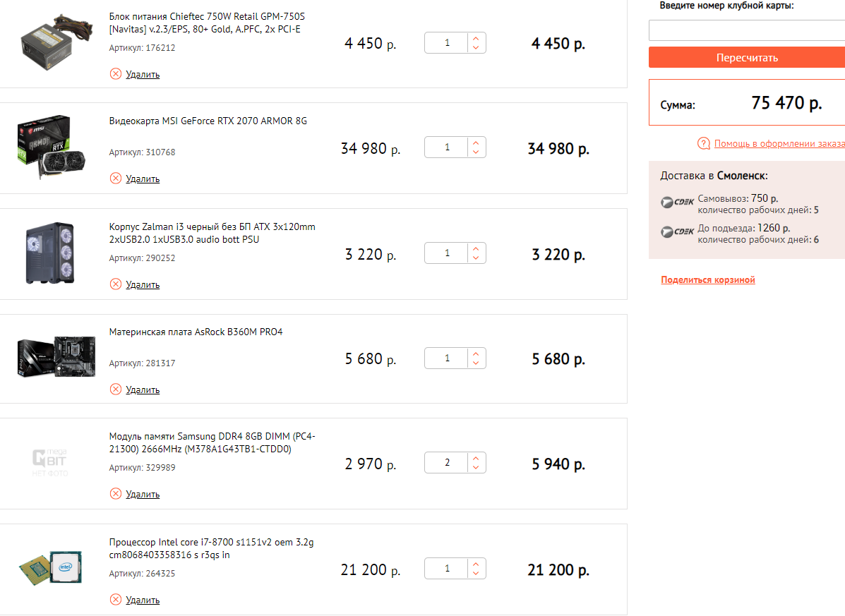Click the remove icon for Intel i7-8700 processor
The image size is (845, 616).
(116, 600)
